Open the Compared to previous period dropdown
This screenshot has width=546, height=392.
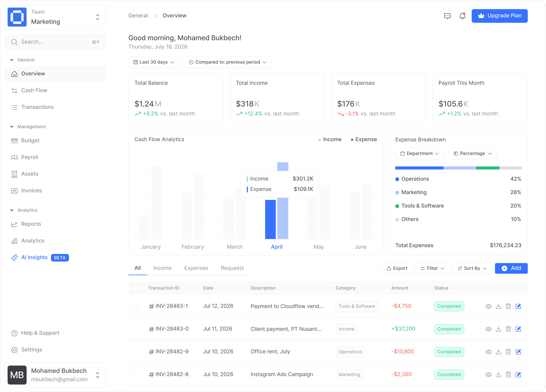tap(227, 62)
